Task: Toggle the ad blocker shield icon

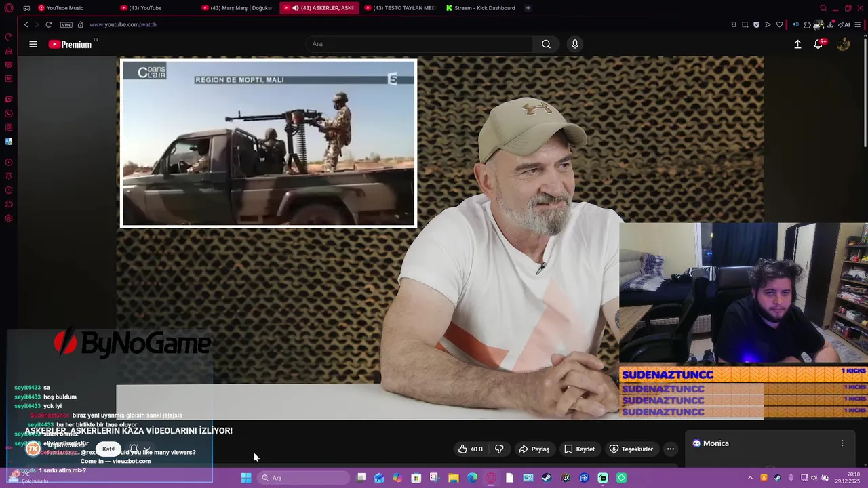Action: point(757,24)
